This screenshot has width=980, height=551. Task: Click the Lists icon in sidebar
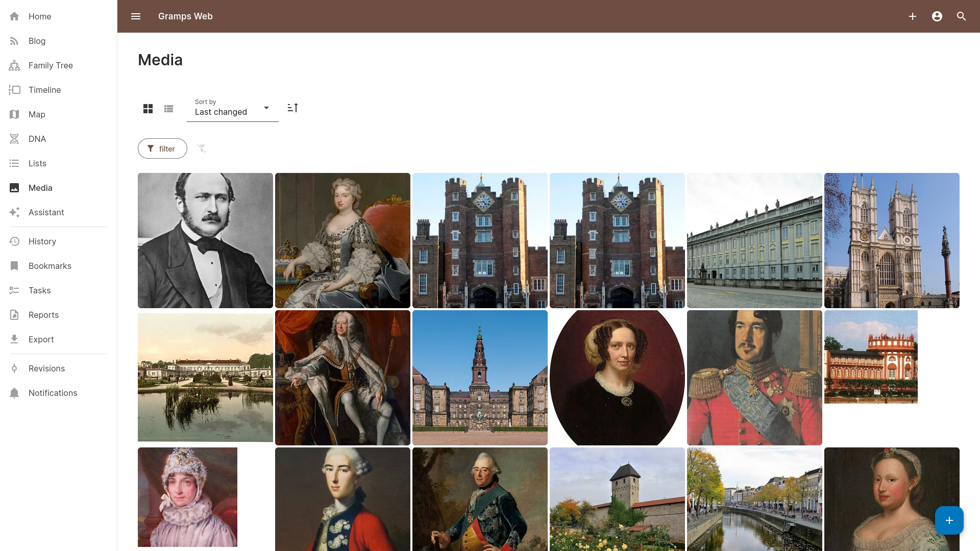pyautogui.click(x=14, y=163)
